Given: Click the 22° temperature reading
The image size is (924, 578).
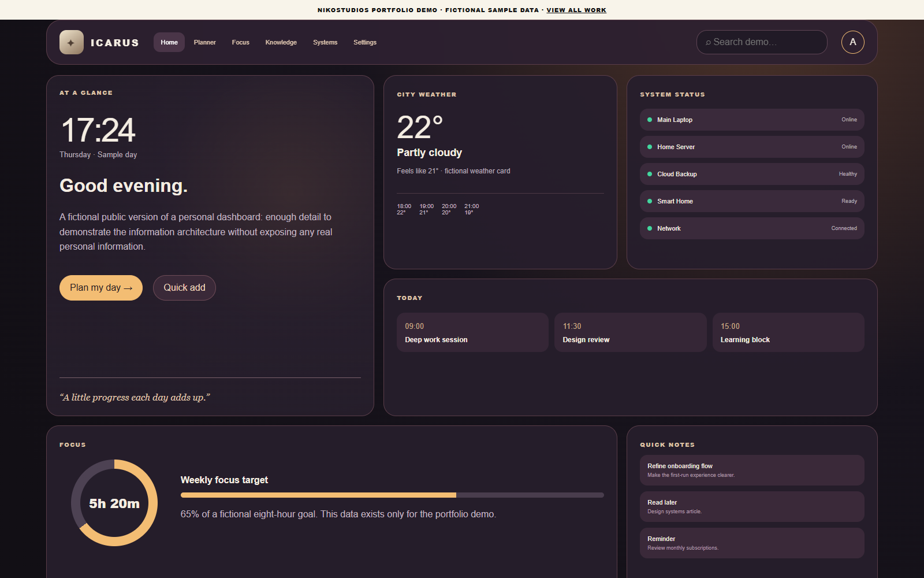Looking at the screenshot, I should 420,127.
